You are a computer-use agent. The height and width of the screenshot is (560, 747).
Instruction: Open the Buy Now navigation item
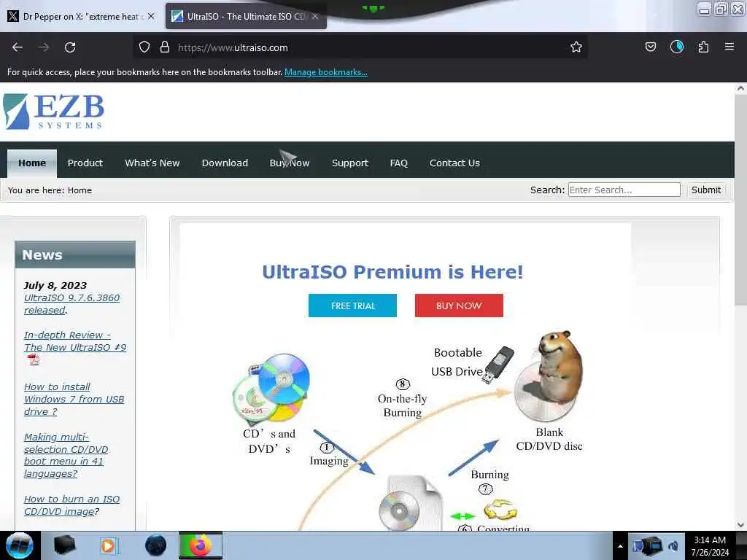click(x=289, y=163)
